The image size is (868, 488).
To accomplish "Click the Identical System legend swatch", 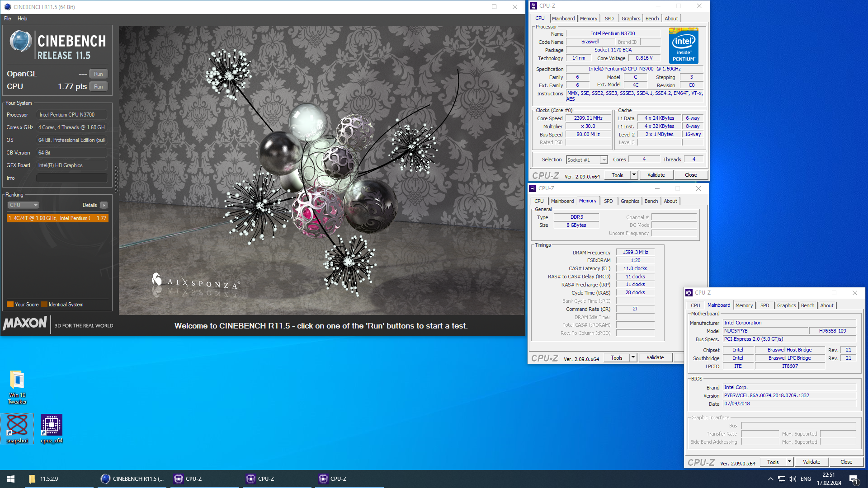I will 44,305.
